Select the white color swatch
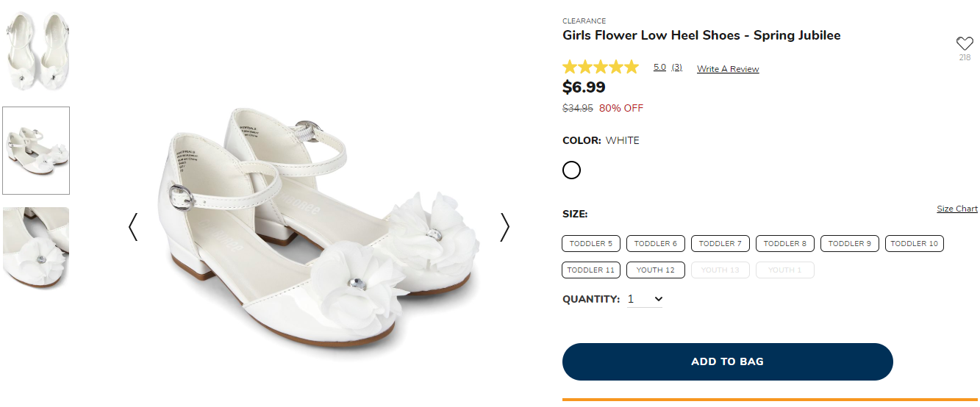Screen dimensions: 980x407 571,170
